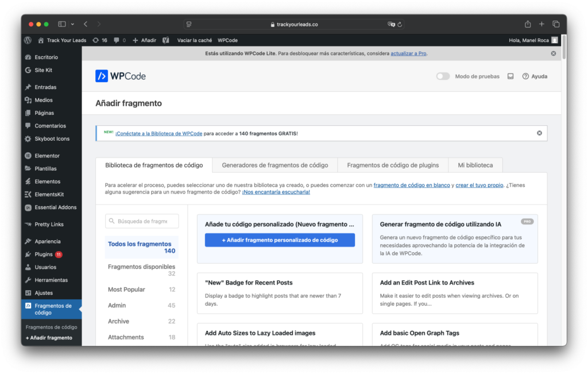588x374 pixels.
Task: Filter by Archive category
Action: click(142, 322)
